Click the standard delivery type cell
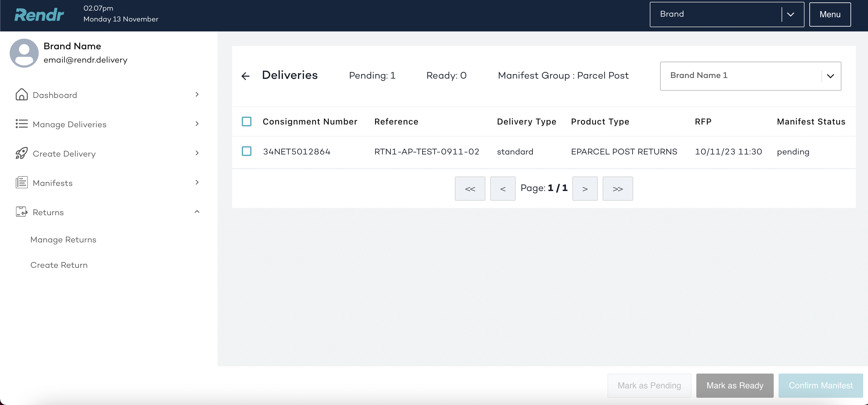868x405 pixels. (515, 152)
